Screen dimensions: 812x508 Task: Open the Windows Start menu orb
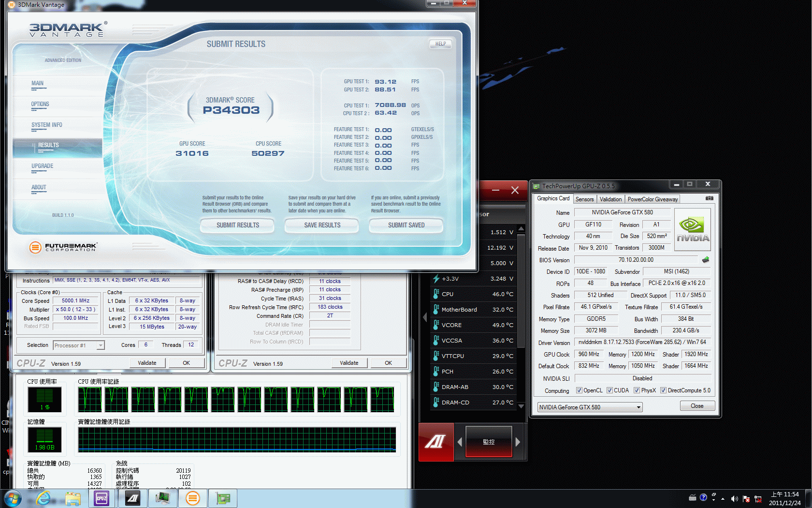[13, 498]
